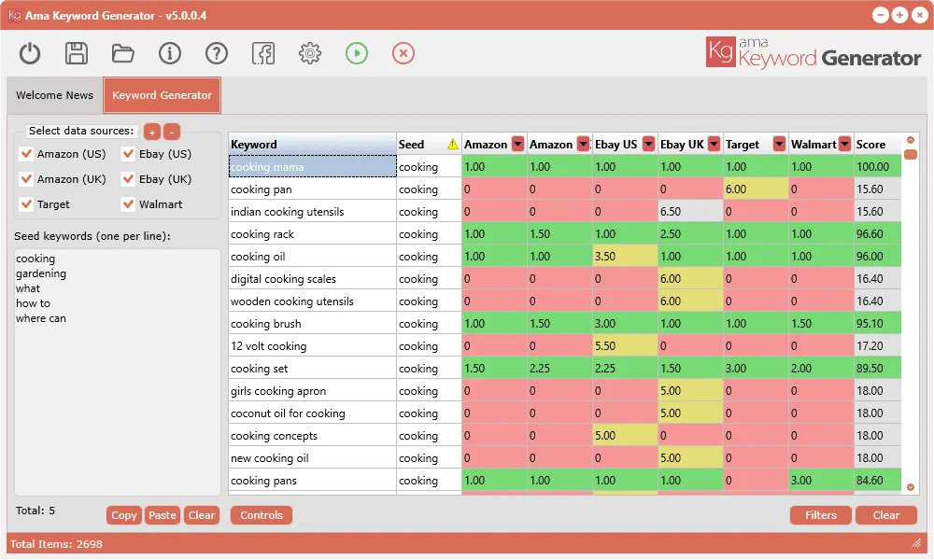934x560 pixels.
Task: Select the "cooking pan" keyword cell
Action: (313, 189)
